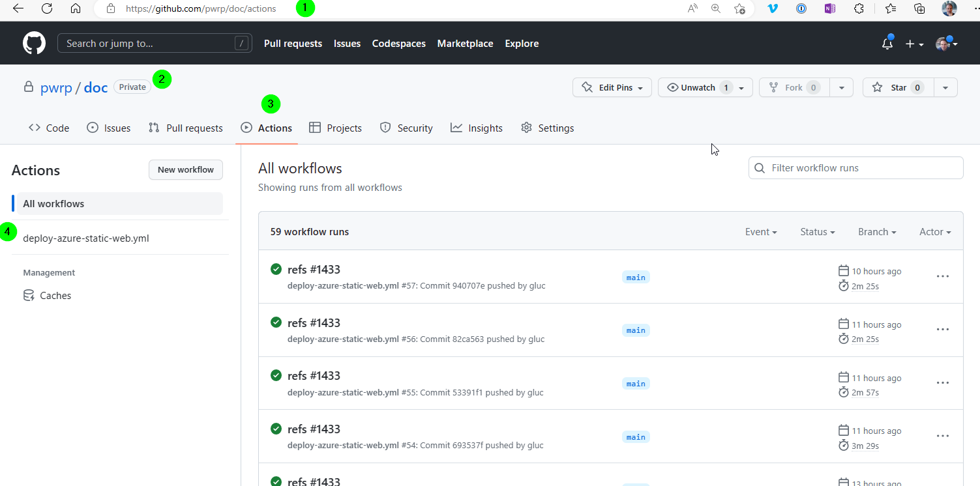The width and height of the screenshot is (980, 486).
Task: Click the deploy-azure-static-web.yml link of run #55
Action: coord(343,392)
